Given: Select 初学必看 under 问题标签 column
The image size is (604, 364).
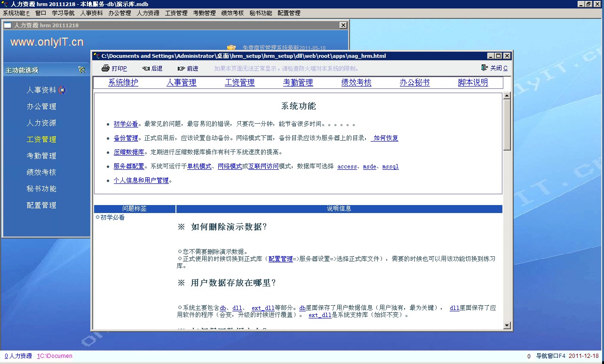Looking at the screenshot, I should [112, 218].
